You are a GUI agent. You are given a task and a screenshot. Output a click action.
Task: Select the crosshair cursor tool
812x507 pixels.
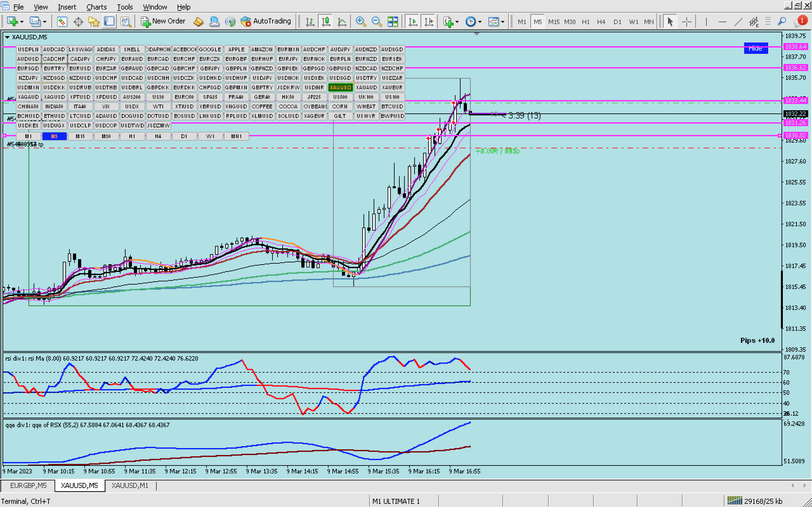(x=686, y=22)
